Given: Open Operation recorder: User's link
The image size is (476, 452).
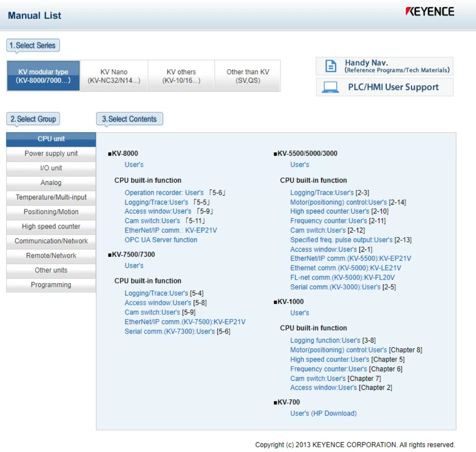Looking at the screenshot, I should [x=164, y=193].
